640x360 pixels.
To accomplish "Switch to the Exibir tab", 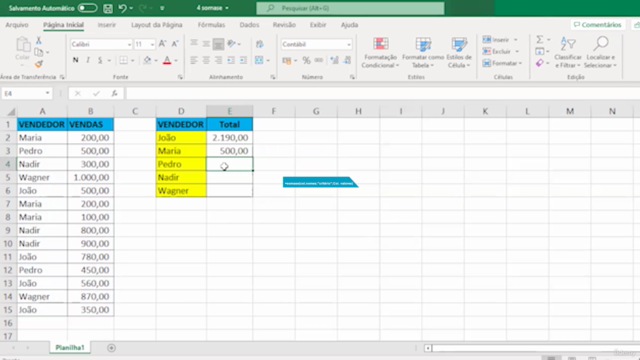I will [318, 25].
